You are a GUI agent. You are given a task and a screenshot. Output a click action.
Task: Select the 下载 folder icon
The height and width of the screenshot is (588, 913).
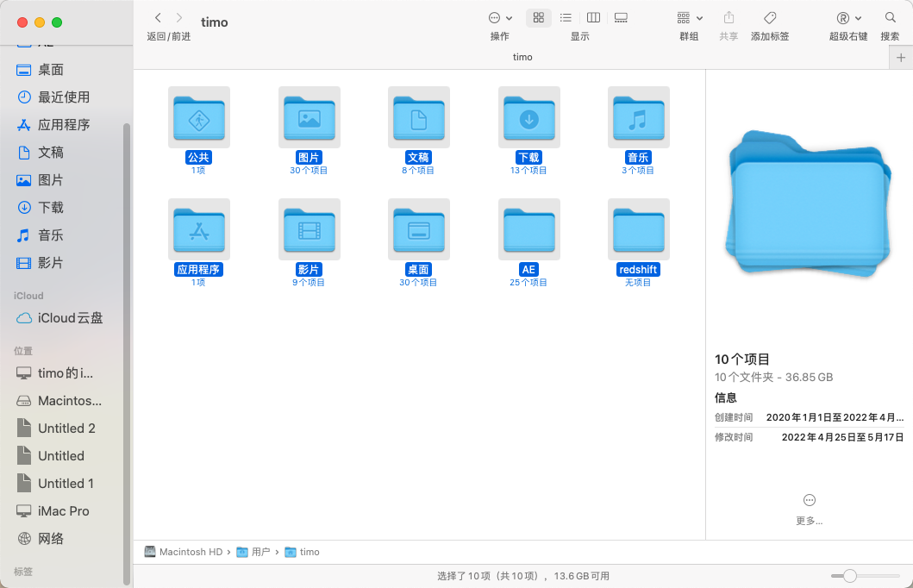point(528,118)
